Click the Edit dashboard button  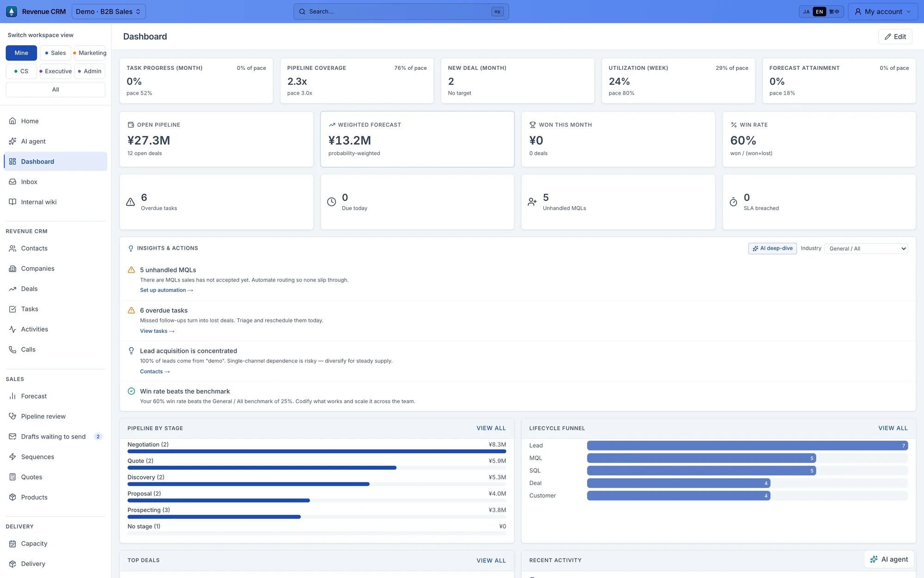[895, 37]
